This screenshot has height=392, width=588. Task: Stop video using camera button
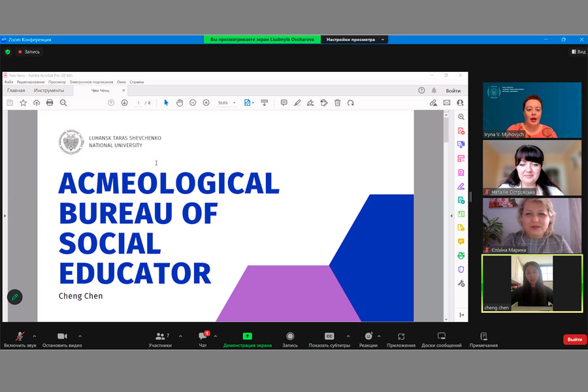[x=62, y=336]
